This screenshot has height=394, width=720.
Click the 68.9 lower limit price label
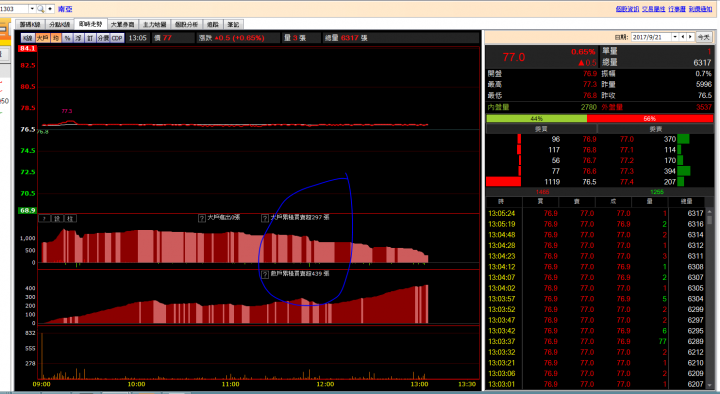[x=27, y=210]
